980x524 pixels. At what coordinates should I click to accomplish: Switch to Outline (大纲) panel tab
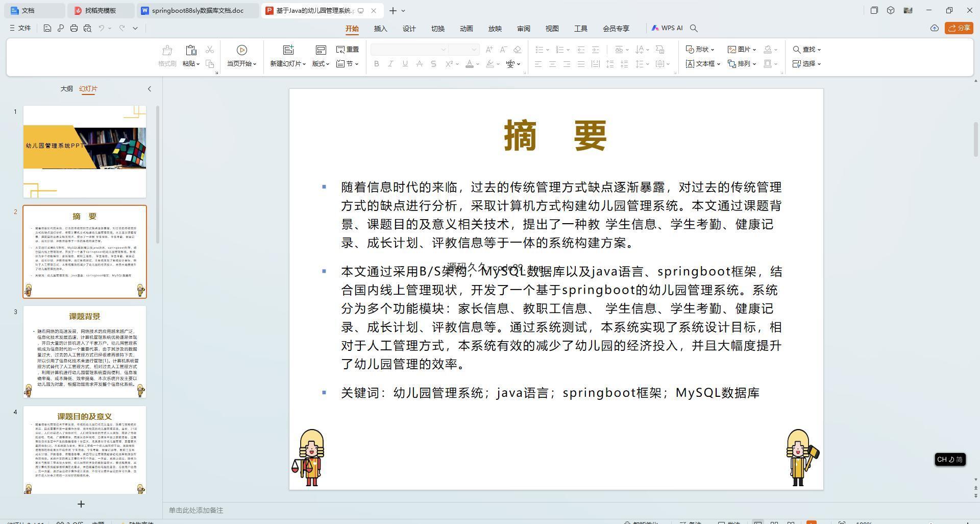pyautogui.click(x=66, y=89)
